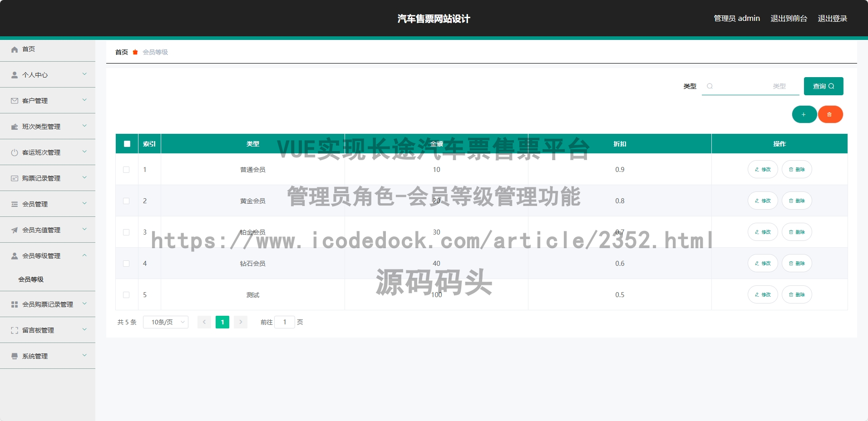This screenshot has width=868, height=421.
Task: Select page 1 in pagination
Action: 222,322
